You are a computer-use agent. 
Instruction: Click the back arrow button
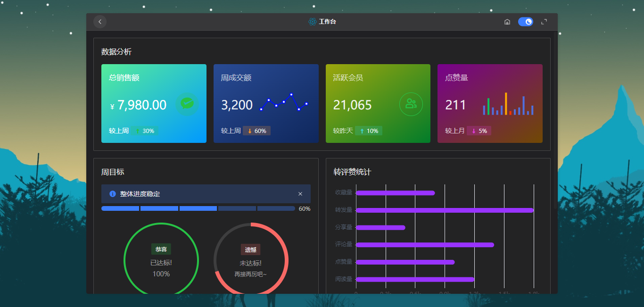pyautogui.click(x=100, y=22)
